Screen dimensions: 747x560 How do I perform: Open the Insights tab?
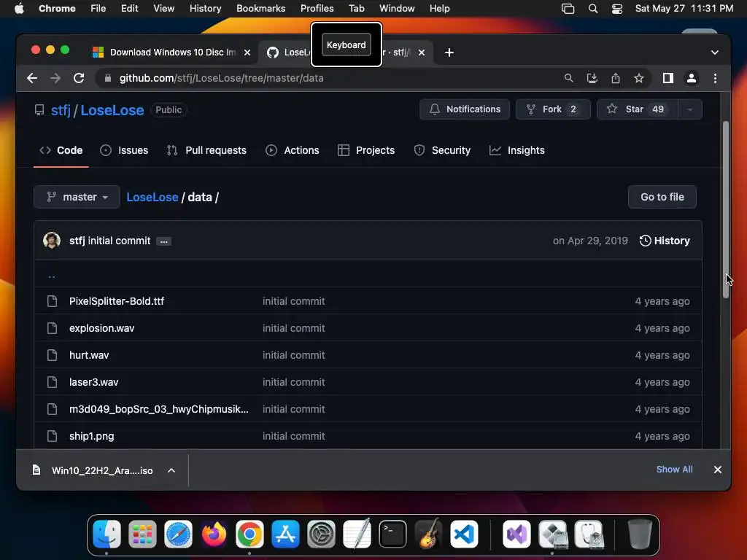(x=517, y=150)
